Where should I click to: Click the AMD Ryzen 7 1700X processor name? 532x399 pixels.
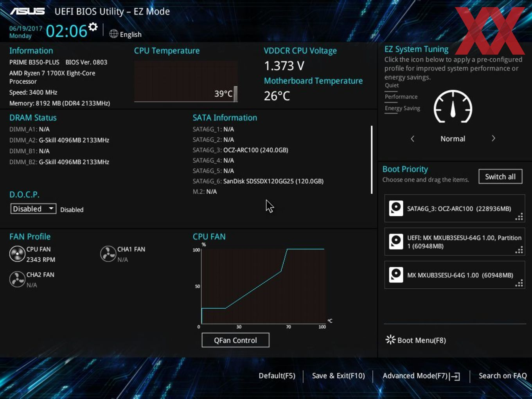click(x=52, y=77)
